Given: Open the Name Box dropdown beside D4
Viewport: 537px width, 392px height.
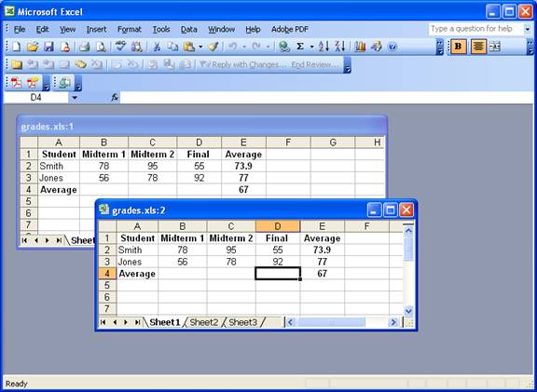Looking at the screenshot, I should pos(75,98).
